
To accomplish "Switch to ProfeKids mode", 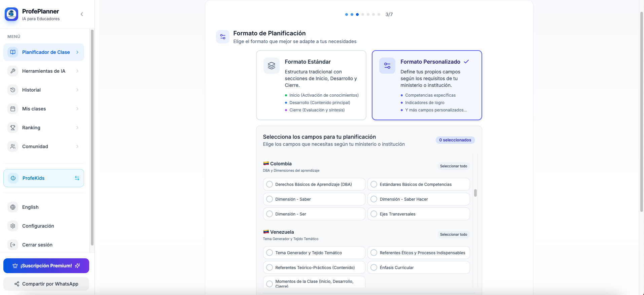I will [x=44, y=178].
